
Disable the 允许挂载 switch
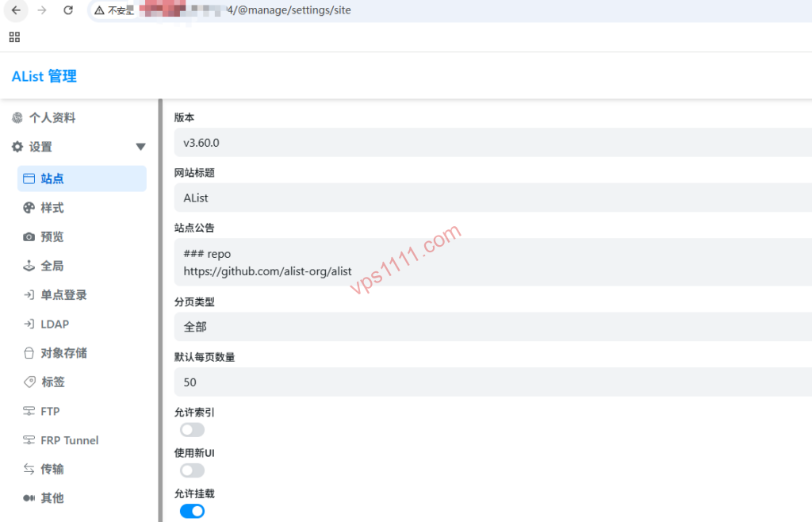(x=192, y=511)
